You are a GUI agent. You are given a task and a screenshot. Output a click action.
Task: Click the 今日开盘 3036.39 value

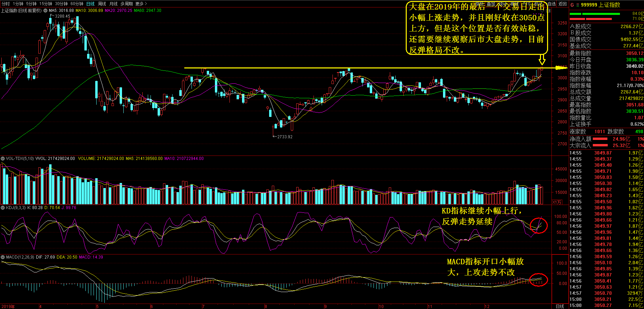635,60
